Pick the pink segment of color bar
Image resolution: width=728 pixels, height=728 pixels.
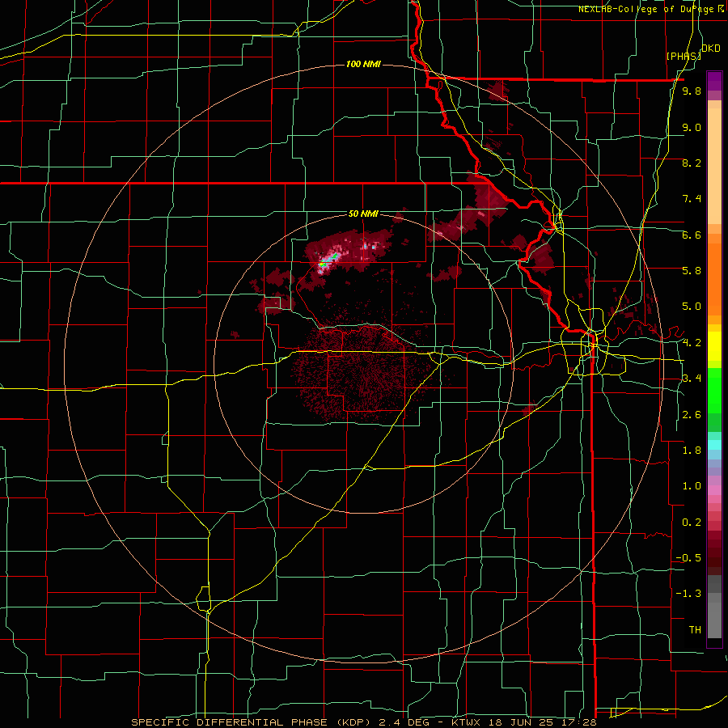click(x=714, y=490)
